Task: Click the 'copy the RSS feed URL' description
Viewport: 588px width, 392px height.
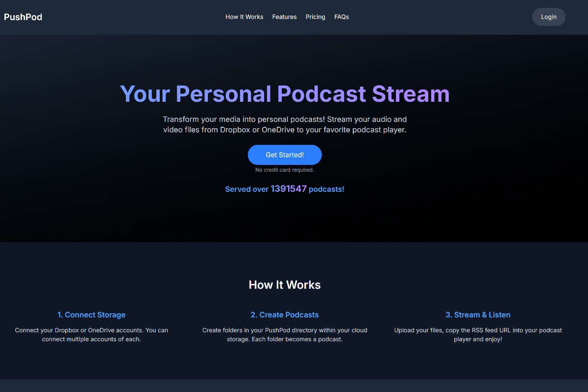Action: point(478,335)
